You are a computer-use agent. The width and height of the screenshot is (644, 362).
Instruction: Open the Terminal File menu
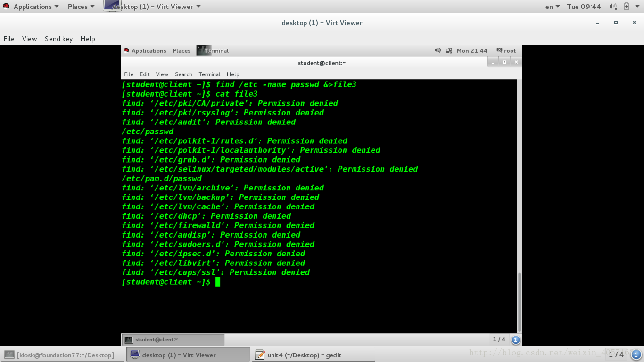point(129,74)
